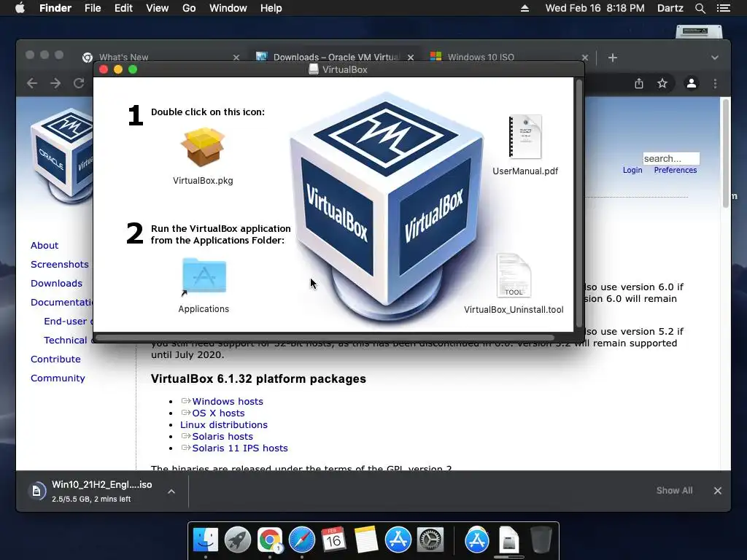
Task: Open OS X hosts download link
Action: click(x=218, y=413)
